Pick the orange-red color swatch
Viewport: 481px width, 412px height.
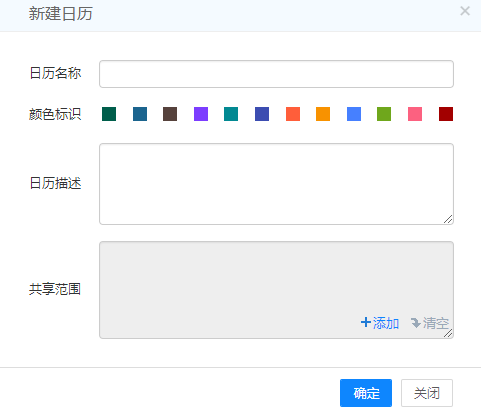[x=293, y=114]
